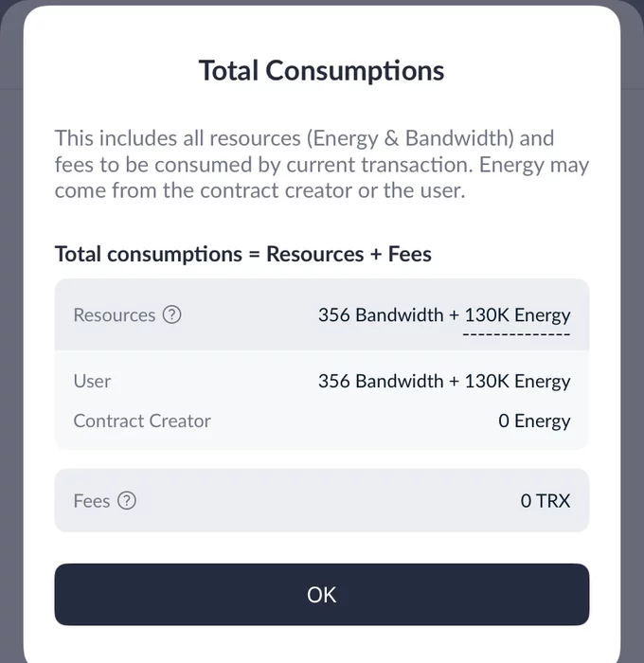
Task: Select the User row label
Action: coord(92,382)
